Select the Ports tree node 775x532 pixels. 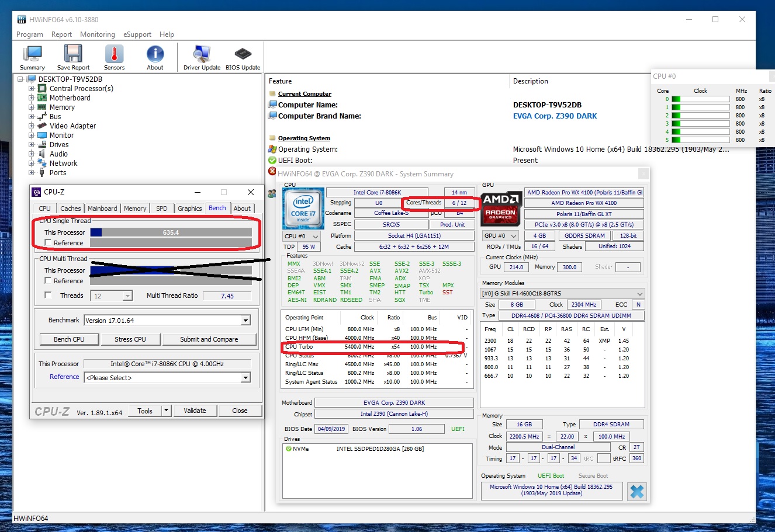[x=58, y=173]
